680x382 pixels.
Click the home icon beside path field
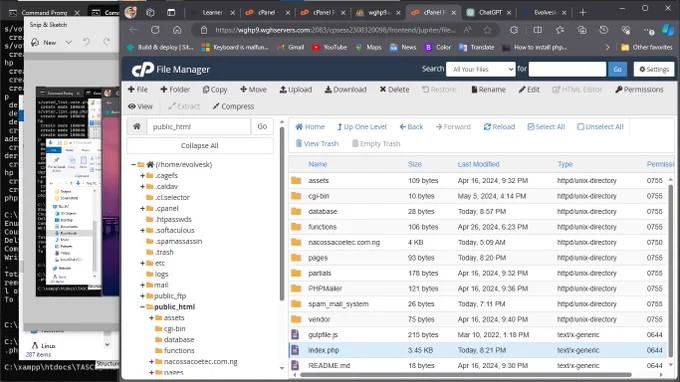[x=137, y=126]
